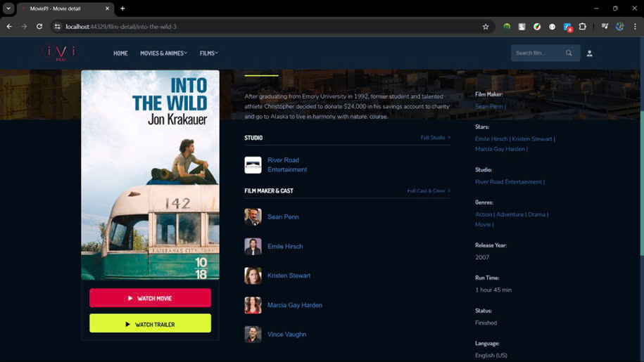
Task: Open River Road Entertainment studio name link
Action: pyautogui.click(x=287, y=164)
